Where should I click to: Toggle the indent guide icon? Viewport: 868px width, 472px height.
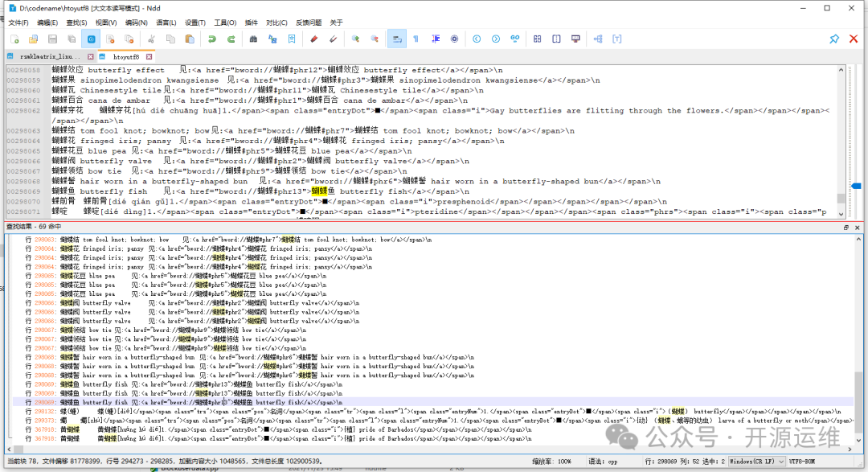(436, 39)
